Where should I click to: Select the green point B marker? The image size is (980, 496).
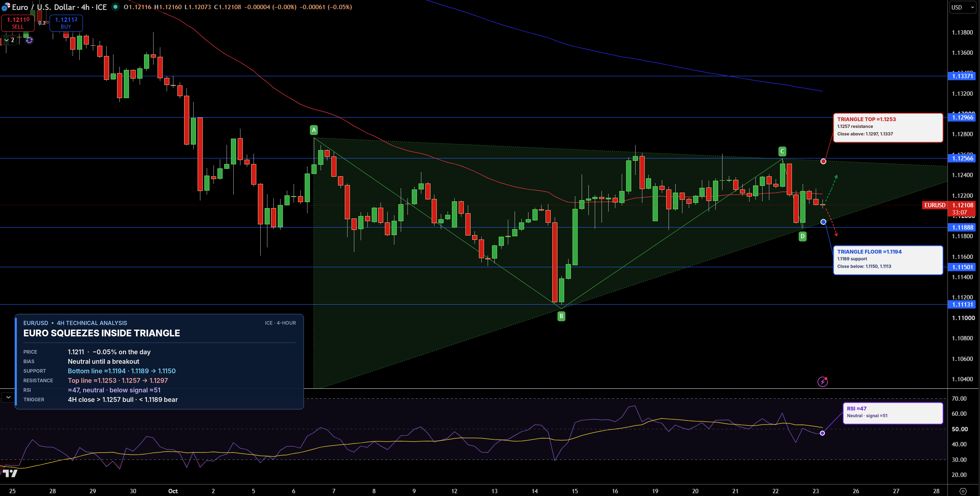[561, 316]
